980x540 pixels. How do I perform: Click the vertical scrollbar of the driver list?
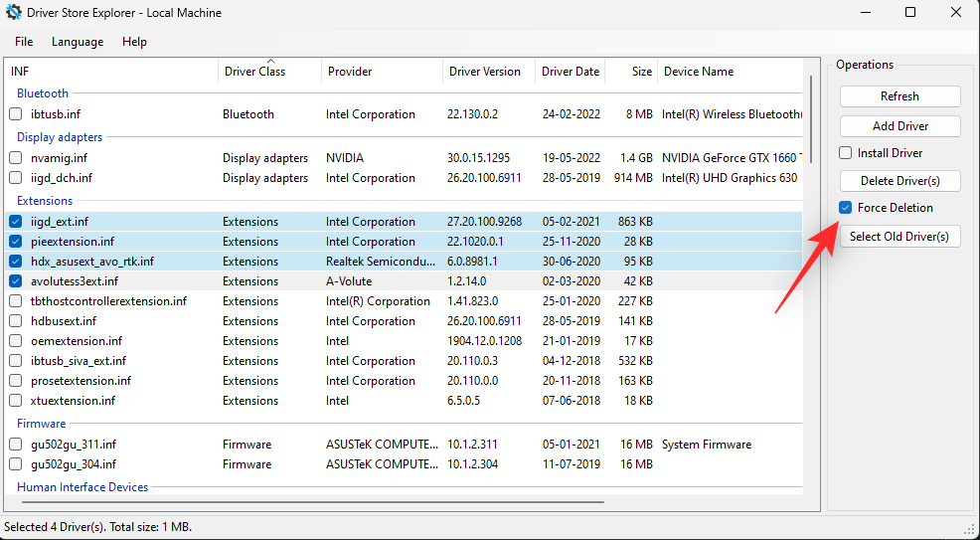coord(811,118)
